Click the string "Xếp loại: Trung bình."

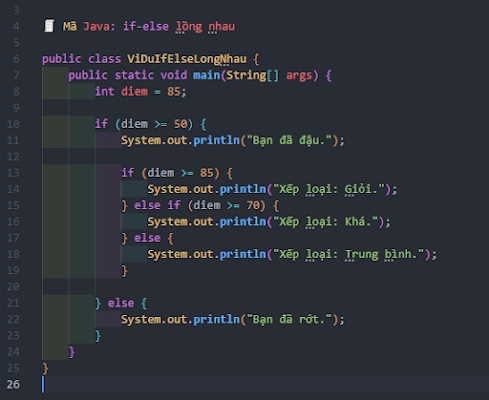click(x=348, y=254)
